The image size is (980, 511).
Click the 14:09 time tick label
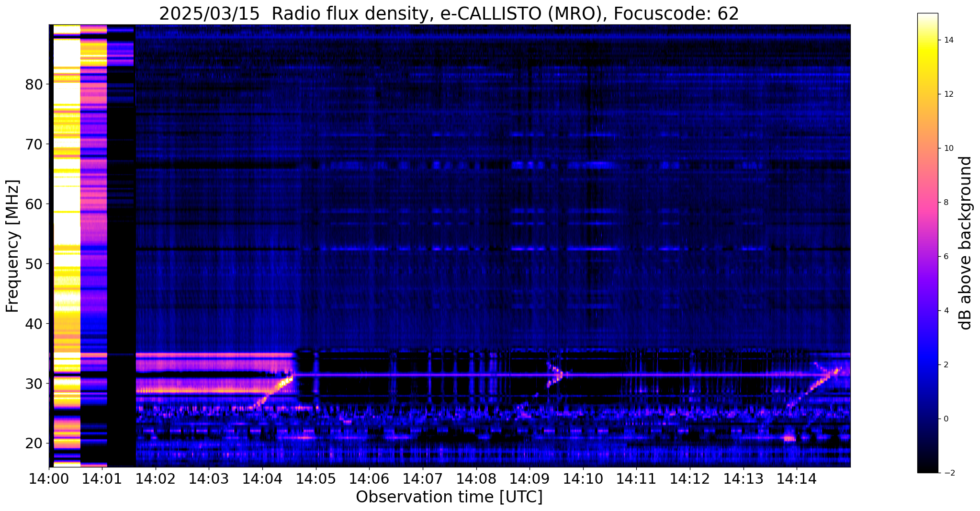pos(529,478)
